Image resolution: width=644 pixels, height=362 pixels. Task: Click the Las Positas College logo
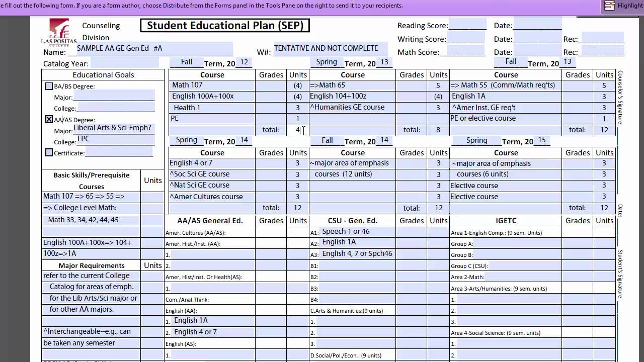pyautogui.click(x=59, y=32)
